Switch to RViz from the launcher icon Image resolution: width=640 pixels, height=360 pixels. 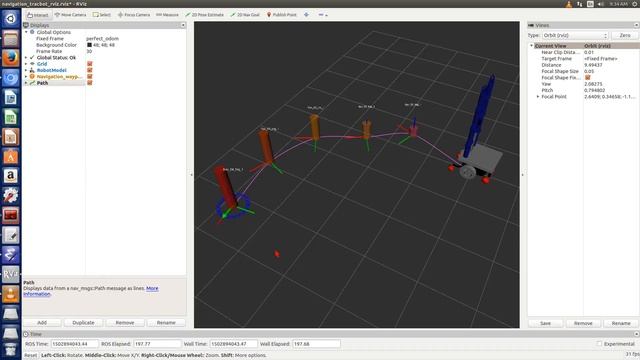tap(11, 274)
